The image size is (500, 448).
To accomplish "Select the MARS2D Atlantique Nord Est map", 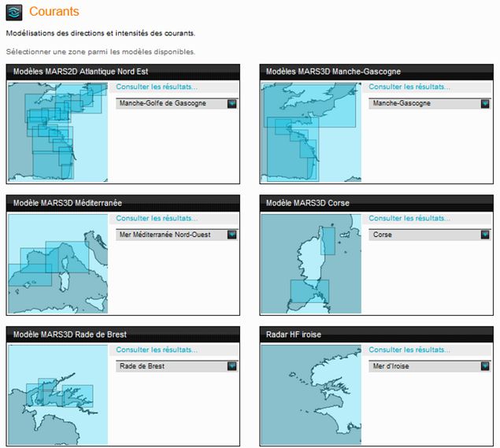I will tap(57, 132).
